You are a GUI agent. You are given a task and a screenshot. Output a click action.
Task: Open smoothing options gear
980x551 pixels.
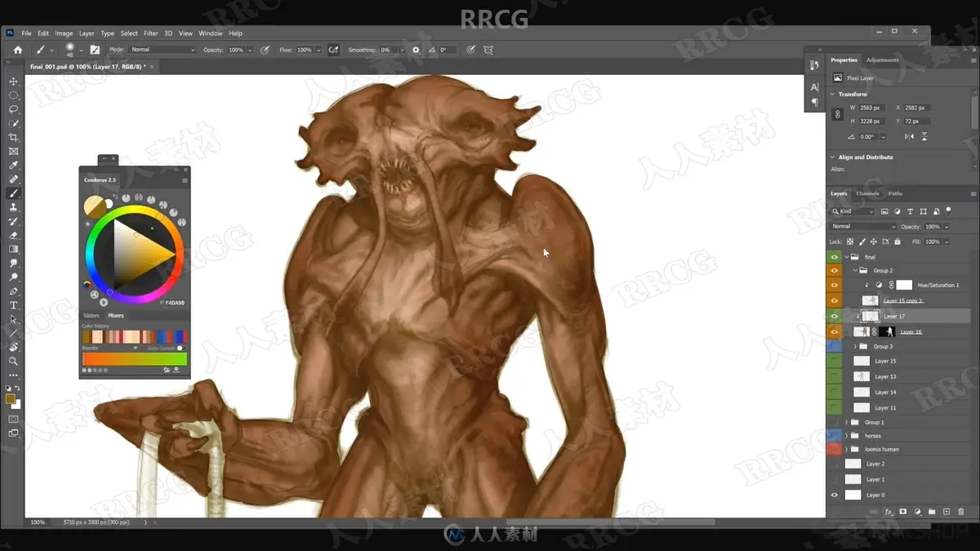pyautogui.click(x=416, y=50)
